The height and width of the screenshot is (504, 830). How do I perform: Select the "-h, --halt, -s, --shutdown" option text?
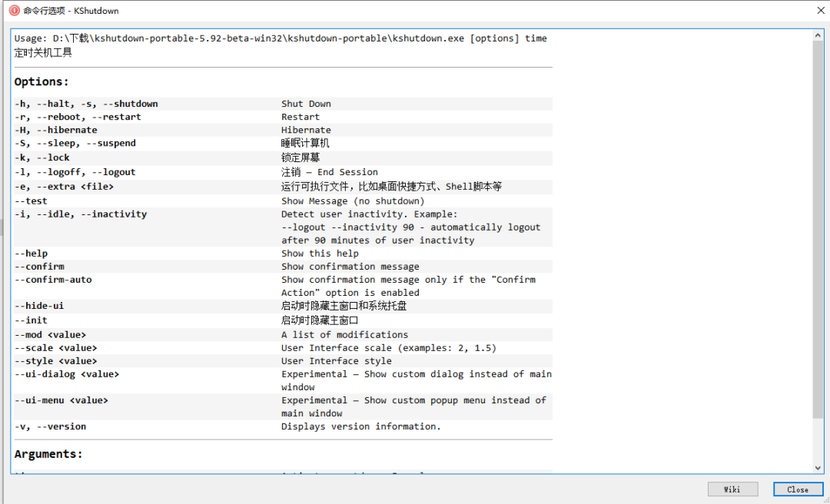[x=86, y=104]
